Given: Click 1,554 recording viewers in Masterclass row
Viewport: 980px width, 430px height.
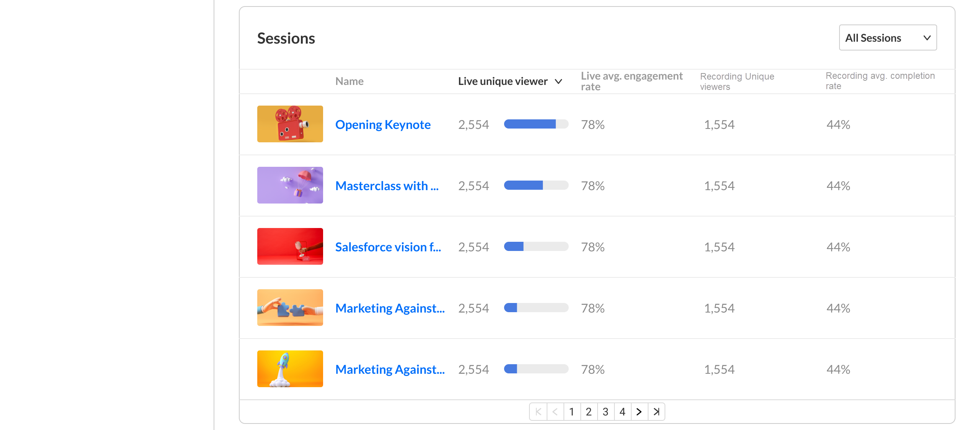Looking at the screenshot, I should 719,186.
